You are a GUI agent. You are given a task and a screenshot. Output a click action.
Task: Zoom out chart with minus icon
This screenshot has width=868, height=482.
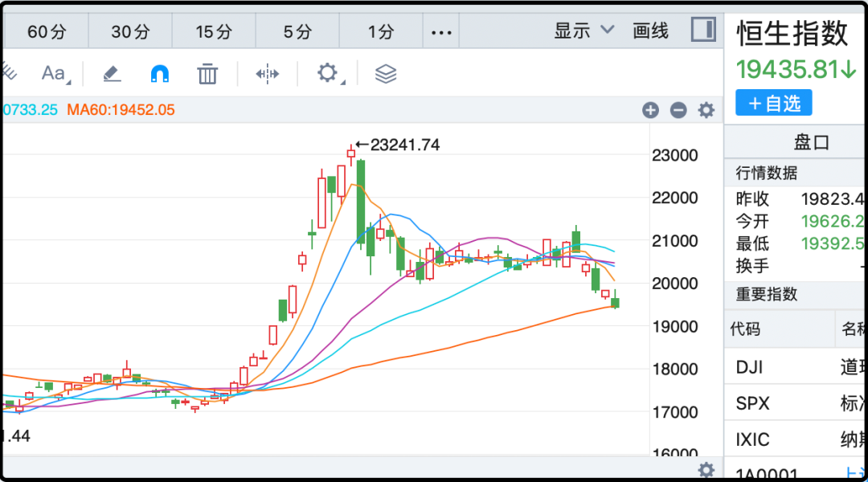(678, 111)
